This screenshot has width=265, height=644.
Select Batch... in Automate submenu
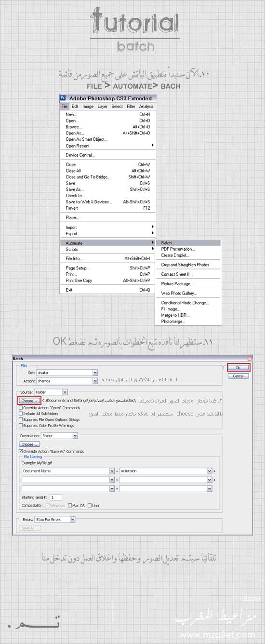pos(188,243)
